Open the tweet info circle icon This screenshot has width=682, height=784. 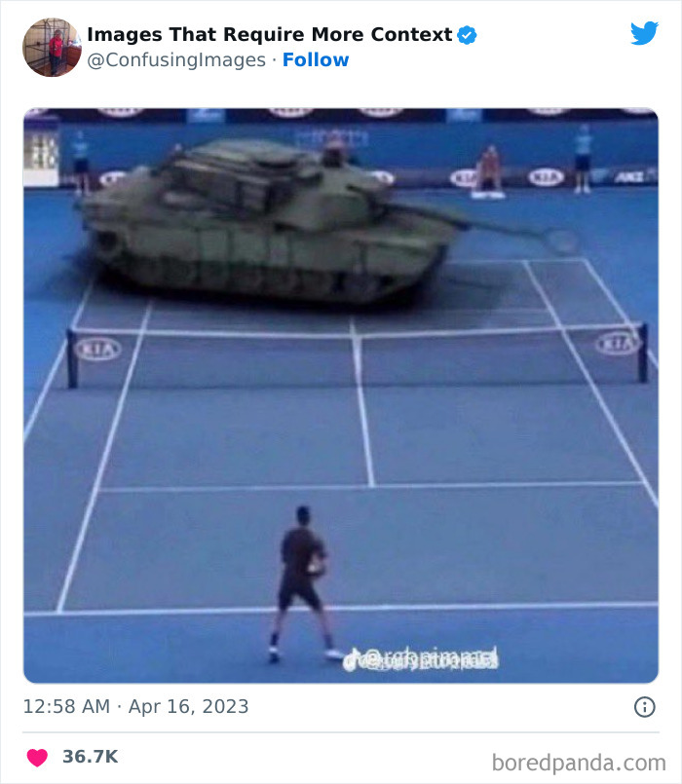644,707
